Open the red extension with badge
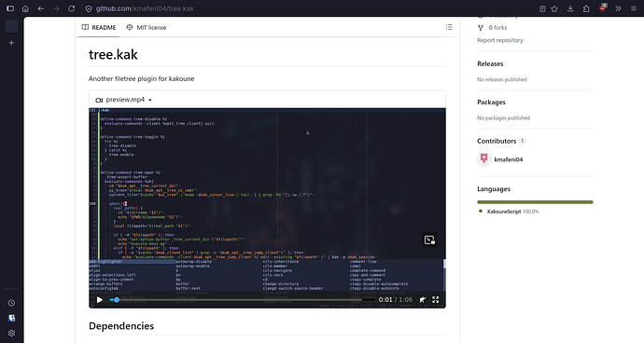 603,7
